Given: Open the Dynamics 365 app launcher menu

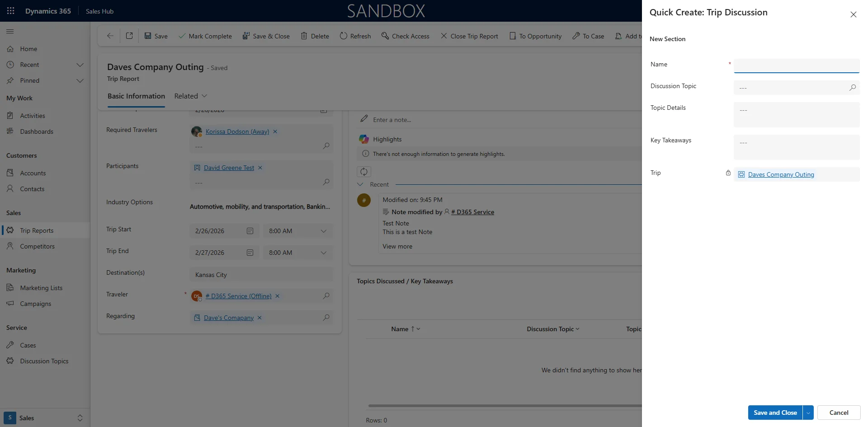Looking at the screenshot, I should point(10,11).
